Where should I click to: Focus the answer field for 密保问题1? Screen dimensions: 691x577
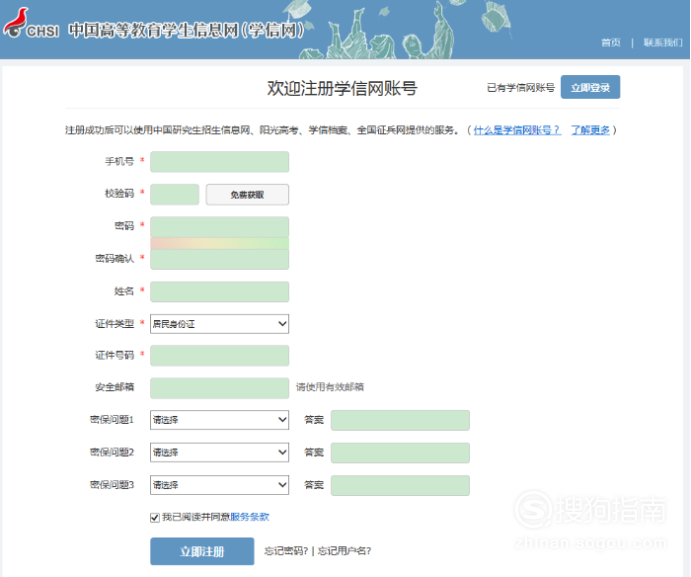(400, 420)
